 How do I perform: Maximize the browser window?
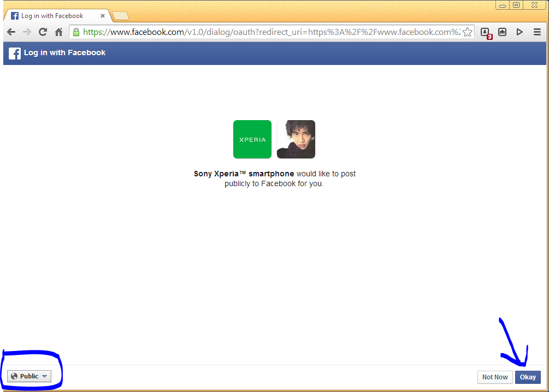click(x=516, y=5)
